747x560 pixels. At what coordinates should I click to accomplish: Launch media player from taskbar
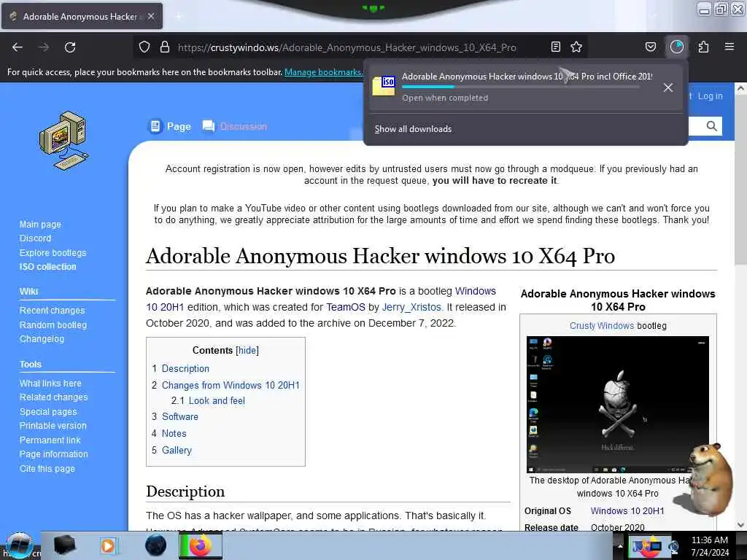click(108, 545)
